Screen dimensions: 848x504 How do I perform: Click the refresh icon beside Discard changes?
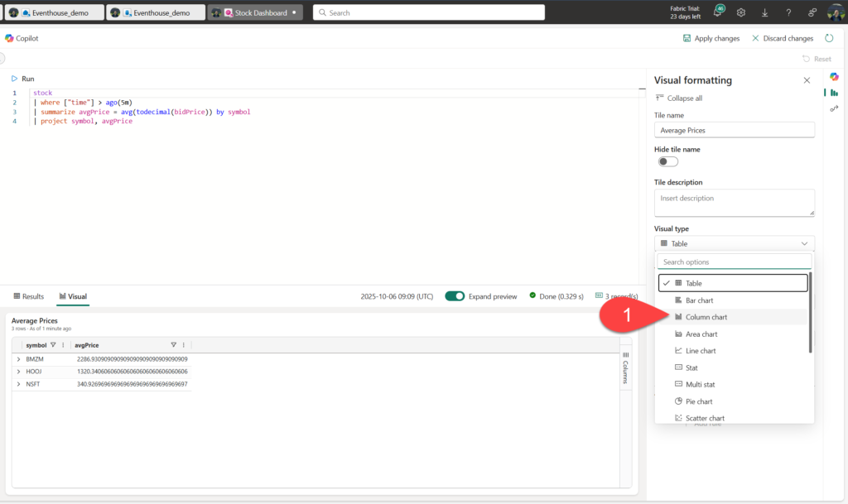pyautogui.click(x=830, y=38)
